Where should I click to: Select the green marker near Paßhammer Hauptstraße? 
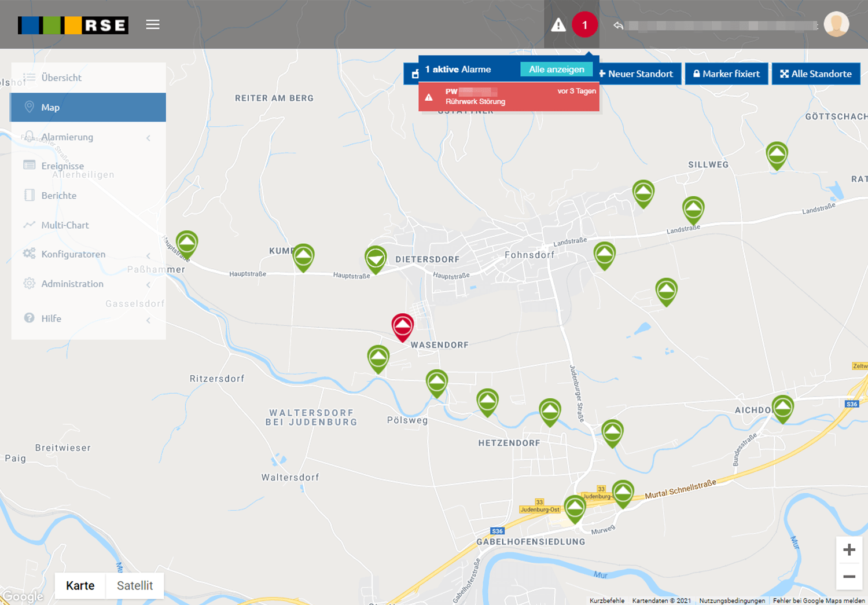187,244
